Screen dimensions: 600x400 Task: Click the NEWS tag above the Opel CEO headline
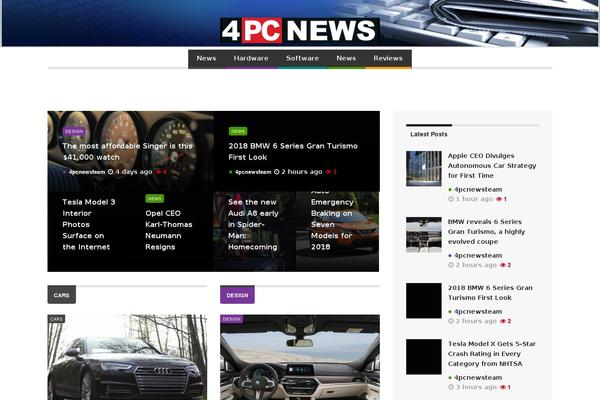point(155,199)
